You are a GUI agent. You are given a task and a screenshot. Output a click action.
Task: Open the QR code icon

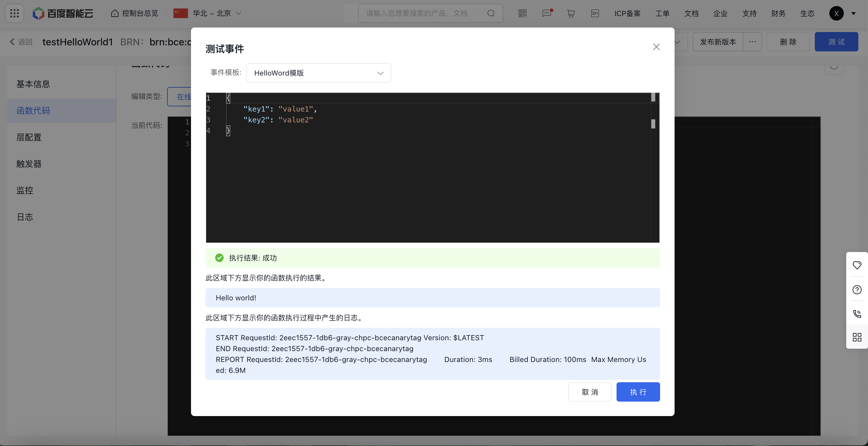(522, 13)
